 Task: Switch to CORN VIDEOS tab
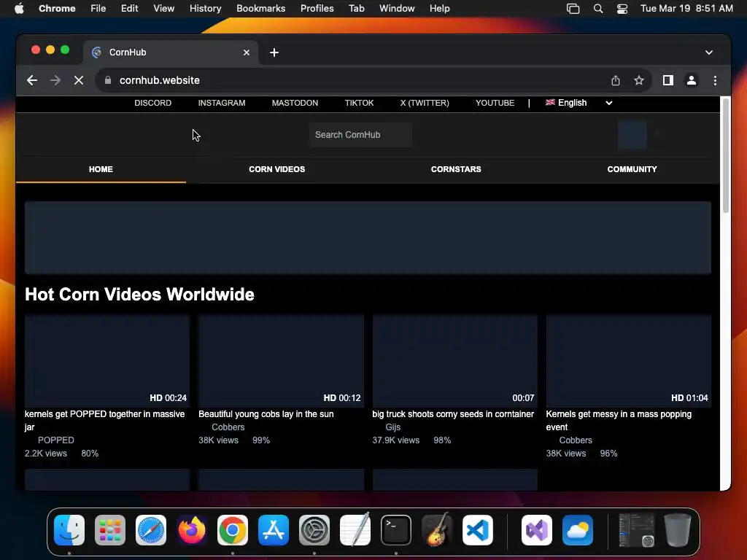click(x=276, y=169)
